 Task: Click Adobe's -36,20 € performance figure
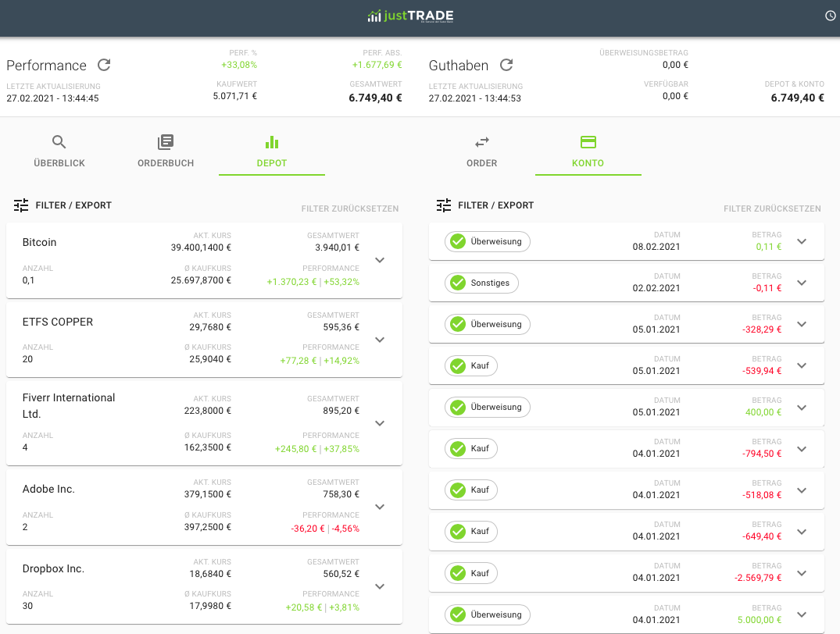308,529
